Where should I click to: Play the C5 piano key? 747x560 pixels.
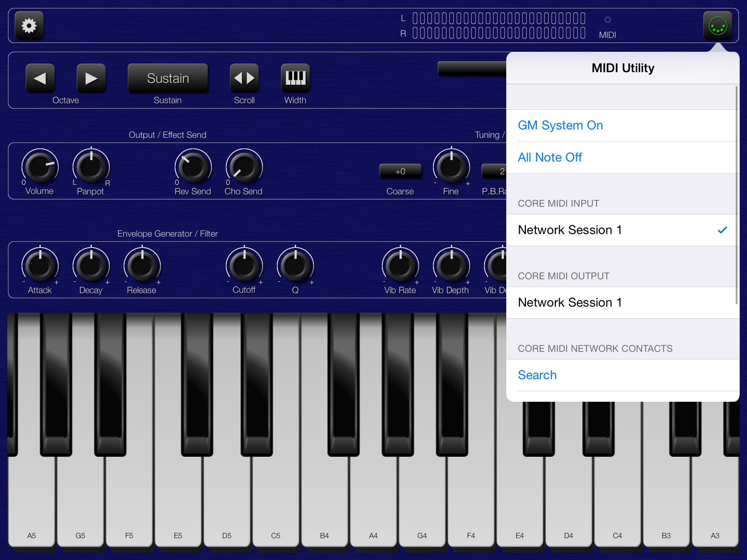coord(276,503)
